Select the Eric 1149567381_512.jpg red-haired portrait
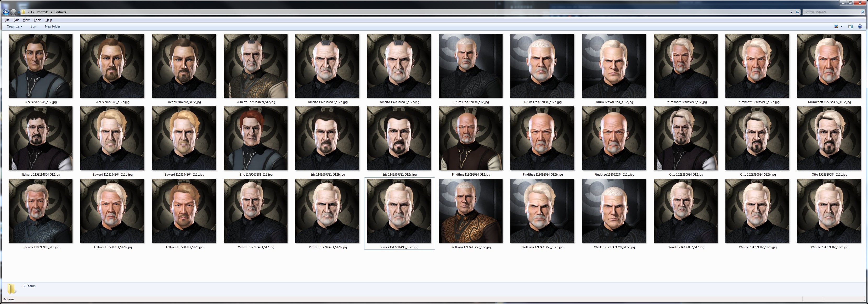 [x=255, y=138]
